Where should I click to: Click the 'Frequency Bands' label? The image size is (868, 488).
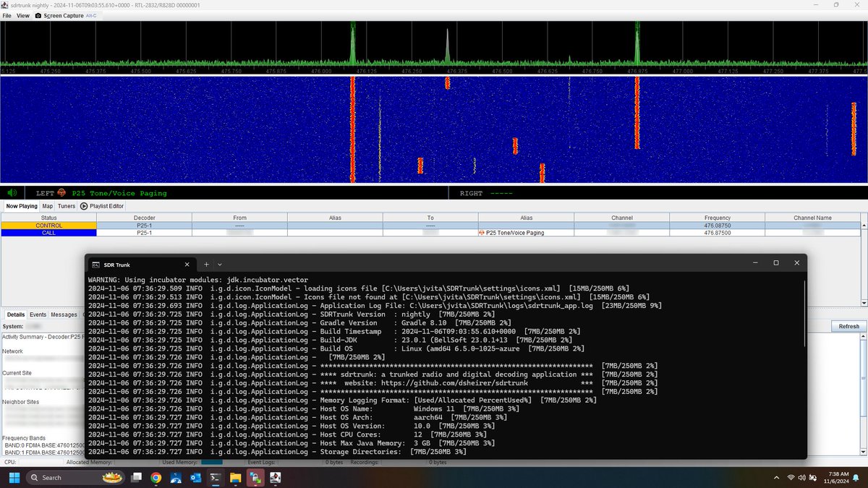click(x=23, y=438)
